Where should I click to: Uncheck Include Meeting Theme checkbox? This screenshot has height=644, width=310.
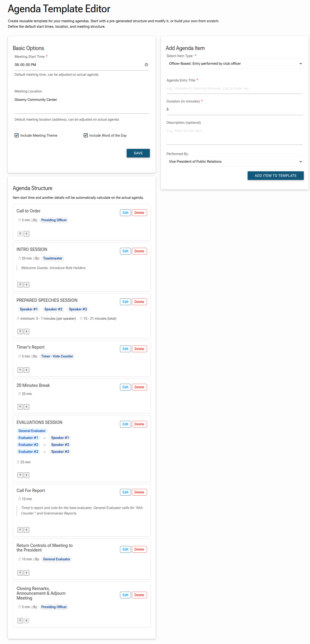click(17, 135)
